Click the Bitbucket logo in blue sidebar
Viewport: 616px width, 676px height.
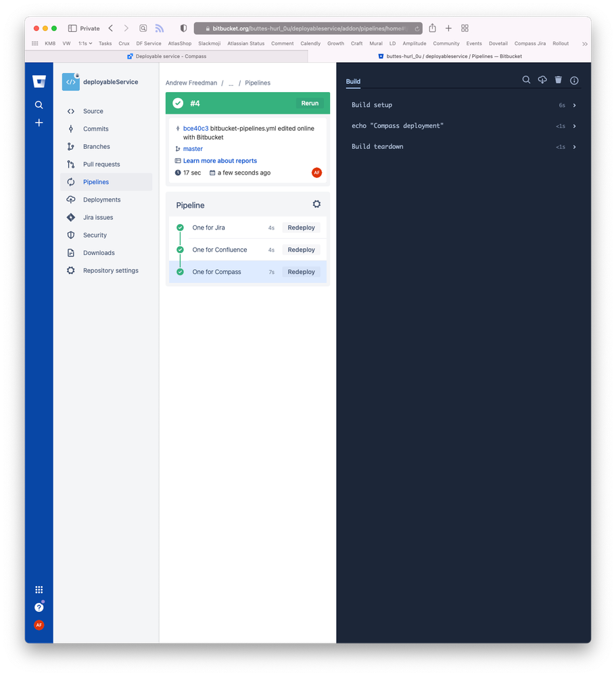(x=39, y=81)
